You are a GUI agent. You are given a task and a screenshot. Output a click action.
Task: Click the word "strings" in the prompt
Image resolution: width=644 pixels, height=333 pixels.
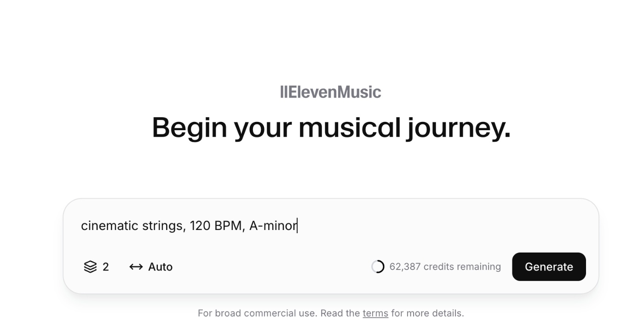point(164,226)
